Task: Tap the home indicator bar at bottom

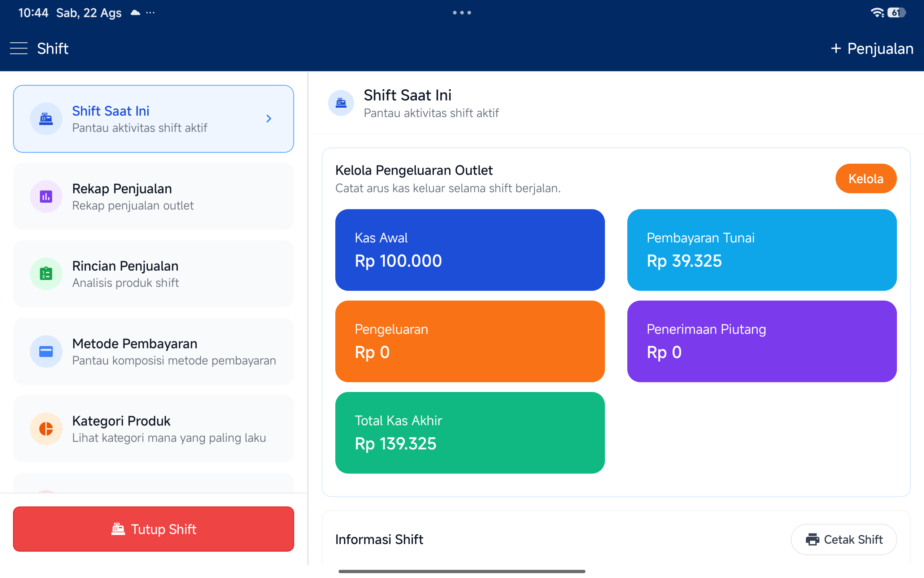Action: (462, 571)
